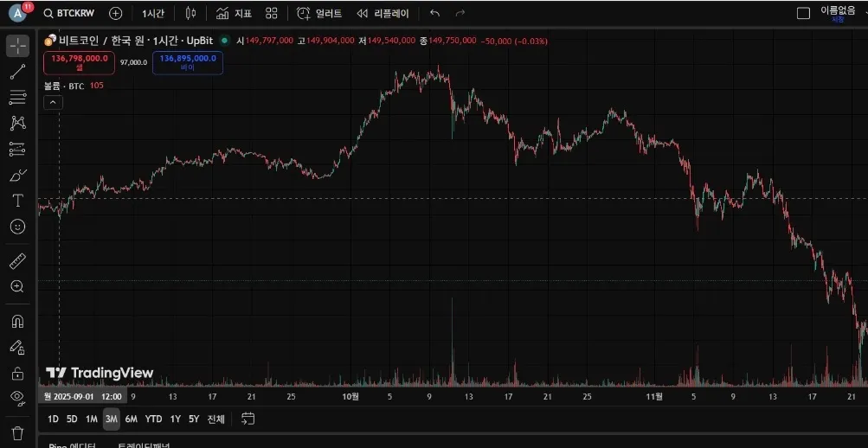Select the 5Y time range

(194, 419)
